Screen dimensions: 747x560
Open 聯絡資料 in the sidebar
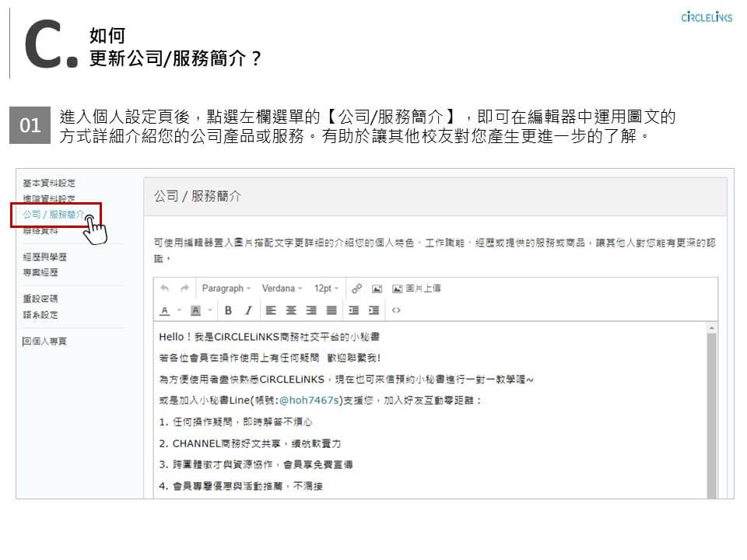[x=40, y=230]
